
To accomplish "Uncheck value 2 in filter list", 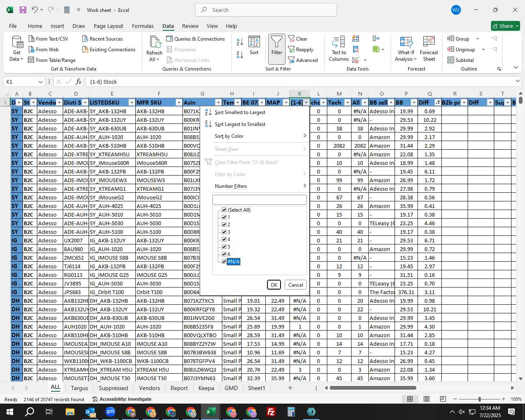I will click(x=224, y=224).
